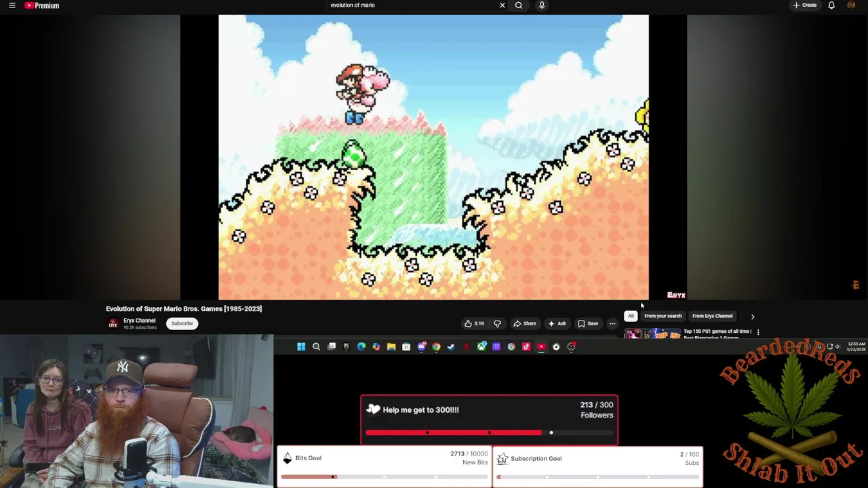The image size is (868, 488).
Task: Save the video to a playlist
Action: click(588, 323)
